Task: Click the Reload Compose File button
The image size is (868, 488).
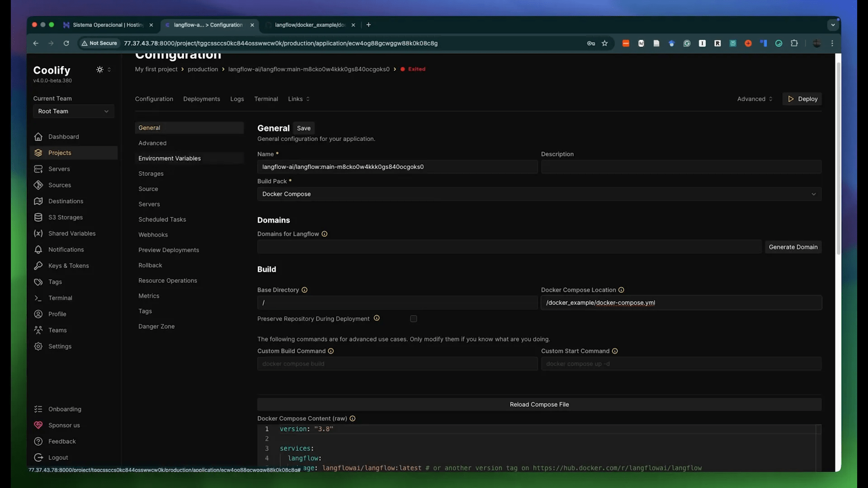Action: (x=539, y=404)
